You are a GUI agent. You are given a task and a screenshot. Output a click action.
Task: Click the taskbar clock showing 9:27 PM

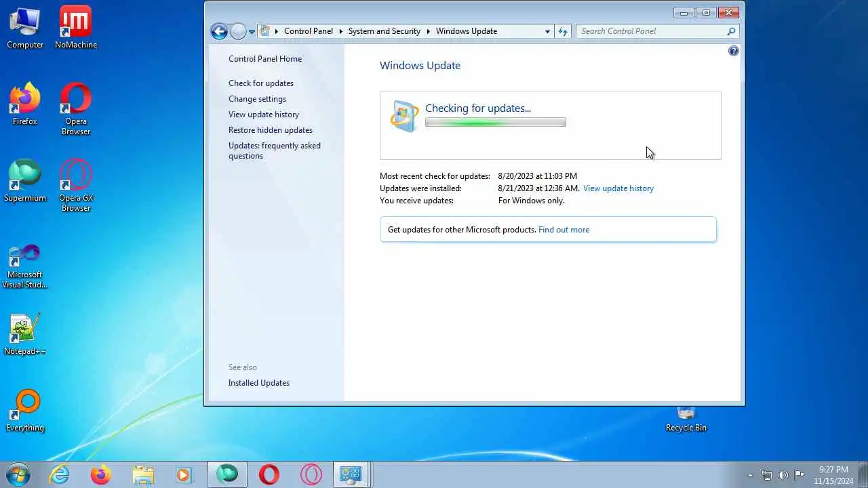pyautogui.click(x=833, y=475)
